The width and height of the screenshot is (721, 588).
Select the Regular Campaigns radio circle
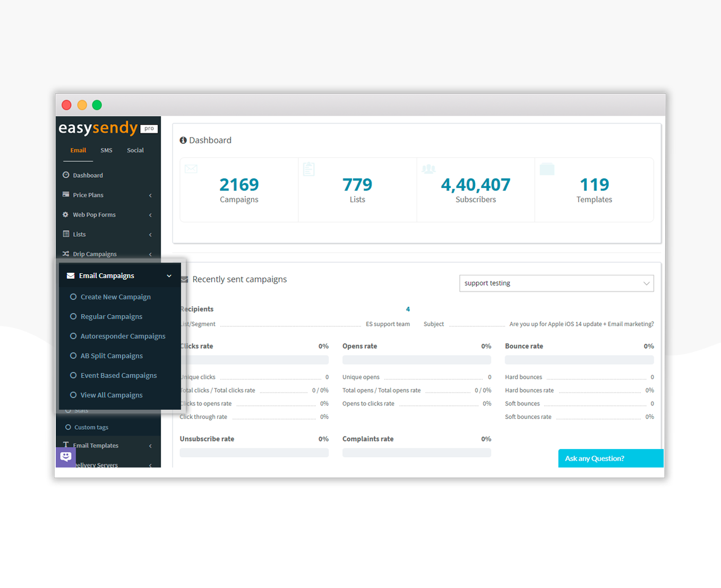73,316
